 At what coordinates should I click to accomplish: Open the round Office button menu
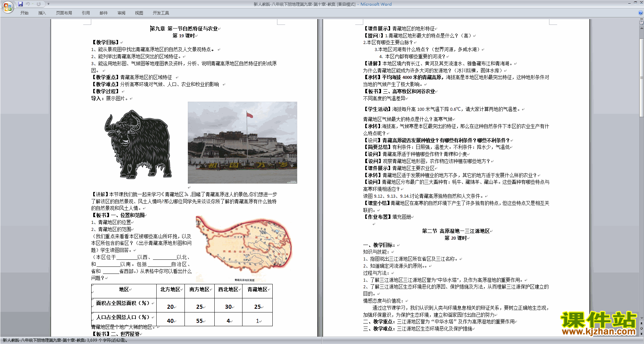pyautogui.click(x=7, y=7)
